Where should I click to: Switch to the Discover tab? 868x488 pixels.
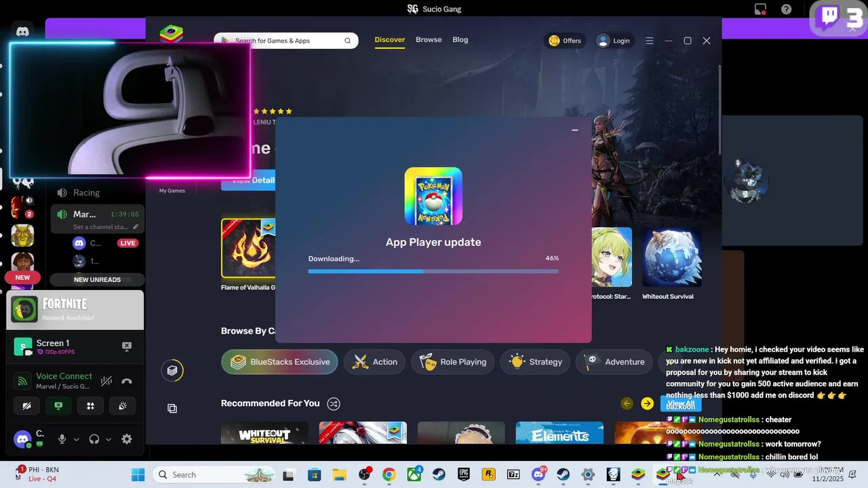click(x=390, y=40)
